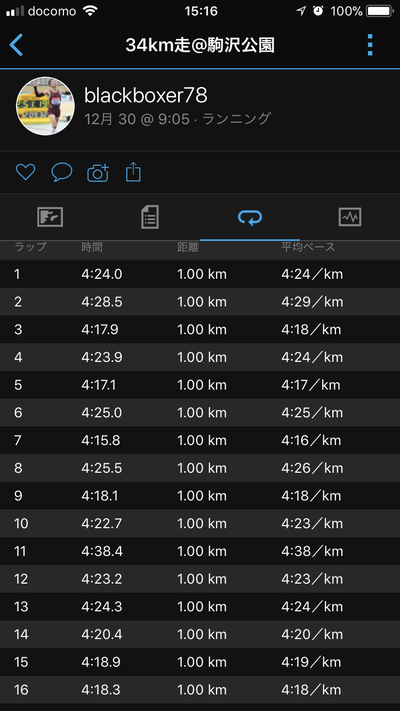
Task: Select lap 11 row with 4:38.4
Action: pos(200,551)
